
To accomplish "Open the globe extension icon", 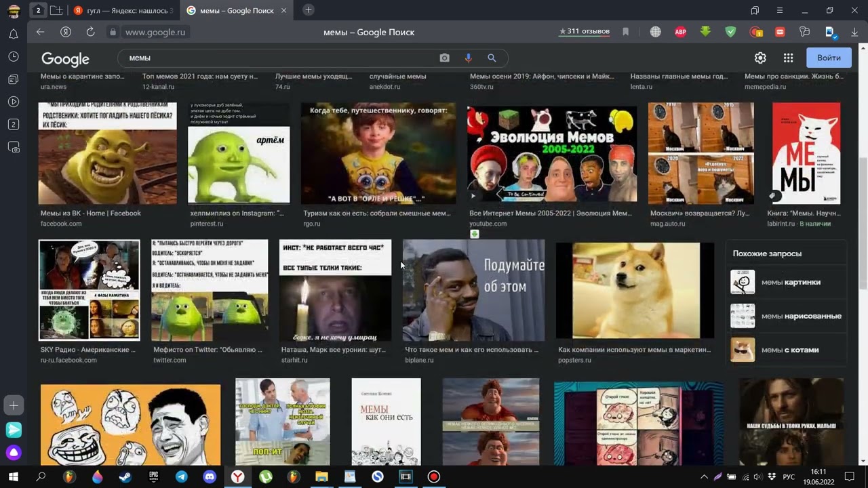I will (655, 32).
